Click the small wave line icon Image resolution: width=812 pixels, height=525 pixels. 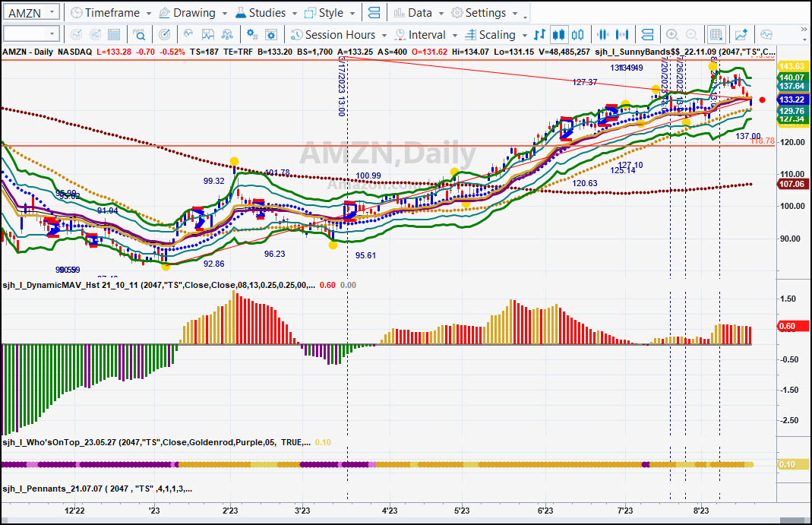point(188,34)
